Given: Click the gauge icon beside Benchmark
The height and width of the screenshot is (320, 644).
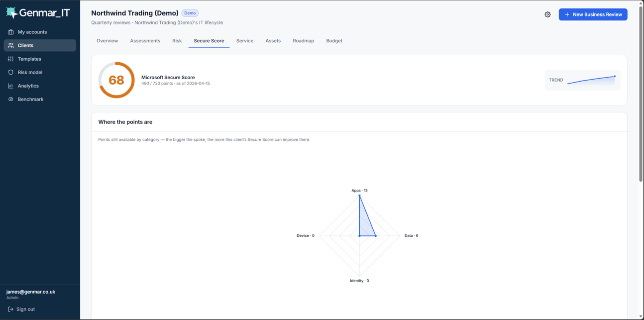Looking at the screenshot, I should [11, 99].
